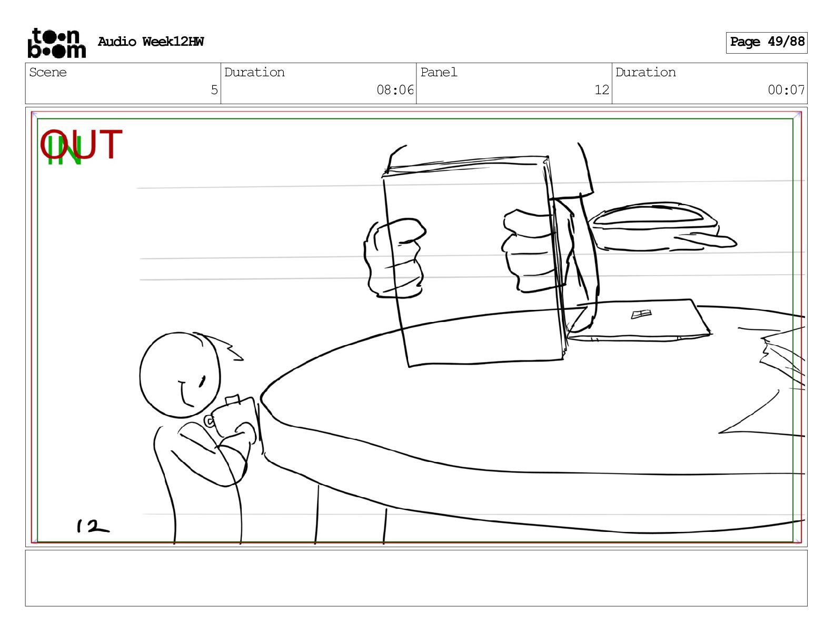Select the scene duration value '08:06'

pyautogui.click(x=395, y=90)
